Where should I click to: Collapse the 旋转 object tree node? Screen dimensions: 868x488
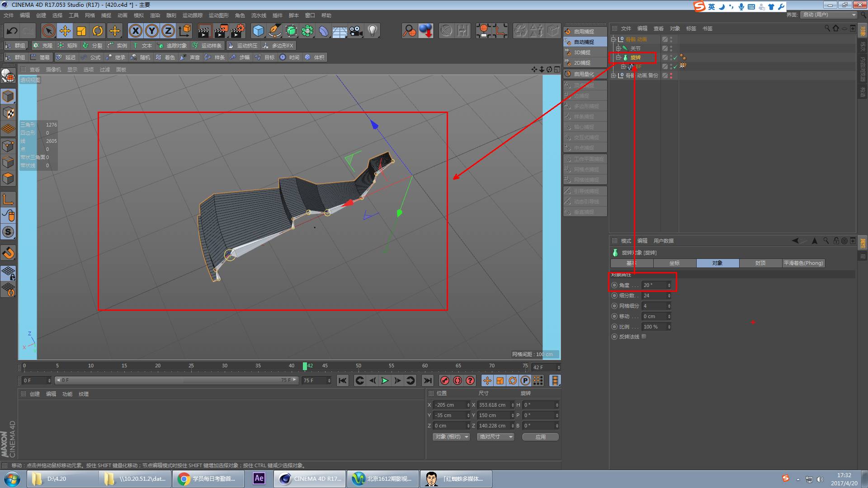(618, 57)
